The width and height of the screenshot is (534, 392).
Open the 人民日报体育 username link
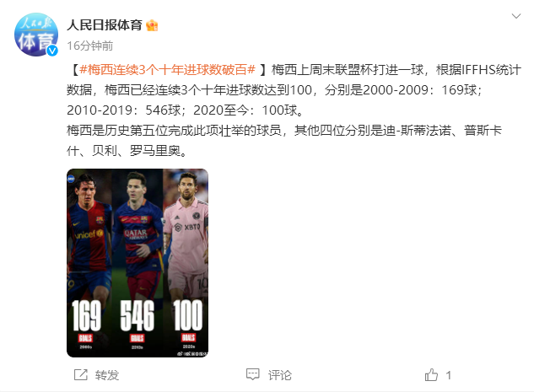(105, 25)
